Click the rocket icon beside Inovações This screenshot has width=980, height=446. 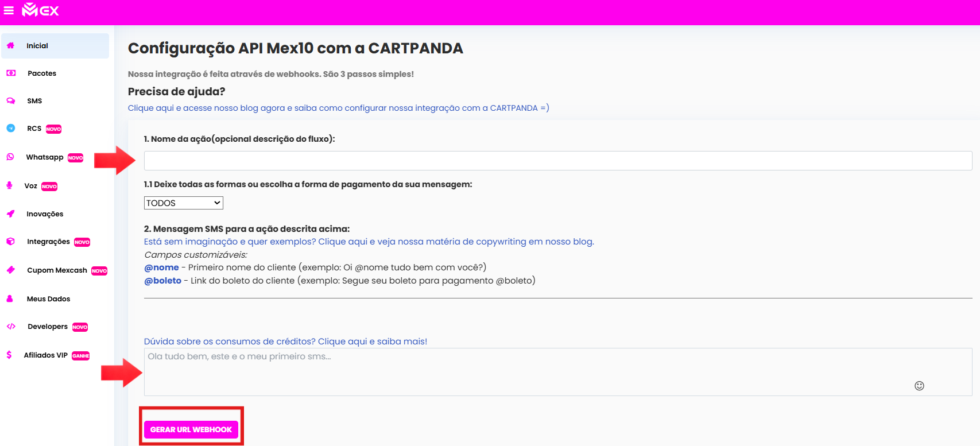coord(10,214)
